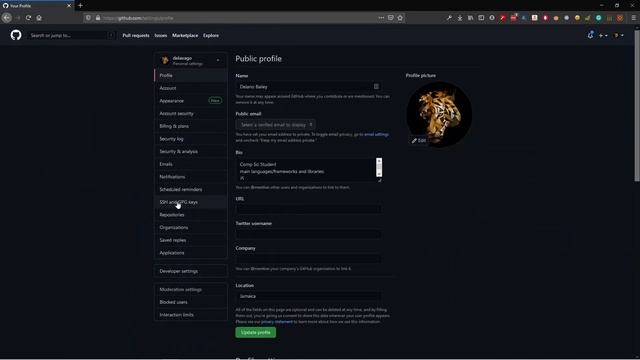The width and height of the screenshot is (640, 360).
Task: Open Pull requests in the header
Action: 136,36
